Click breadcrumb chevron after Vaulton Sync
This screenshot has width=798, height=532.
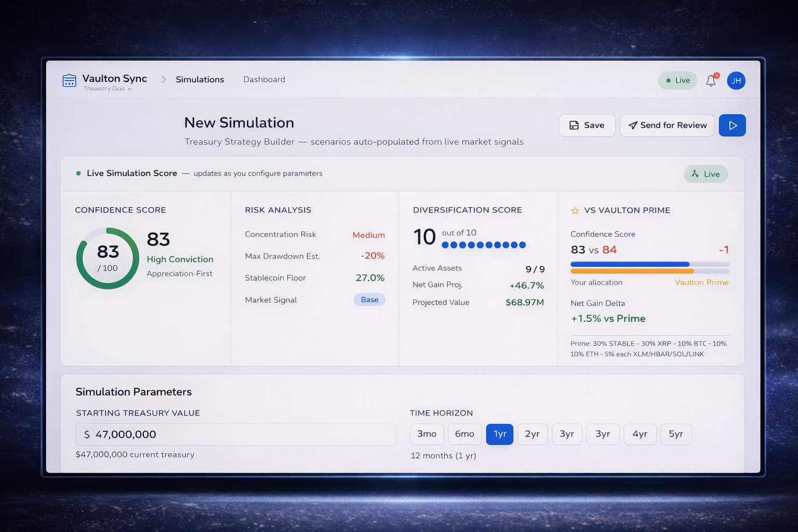pyautogui.click(x=163, y=79)
